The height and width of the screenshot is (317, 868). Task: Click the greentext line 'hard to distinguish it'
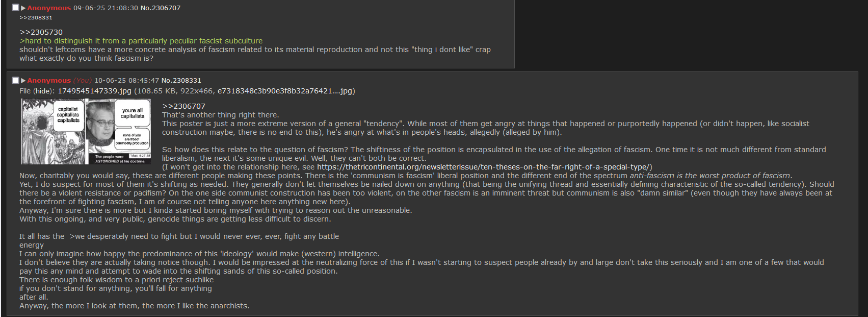point(141,41)
